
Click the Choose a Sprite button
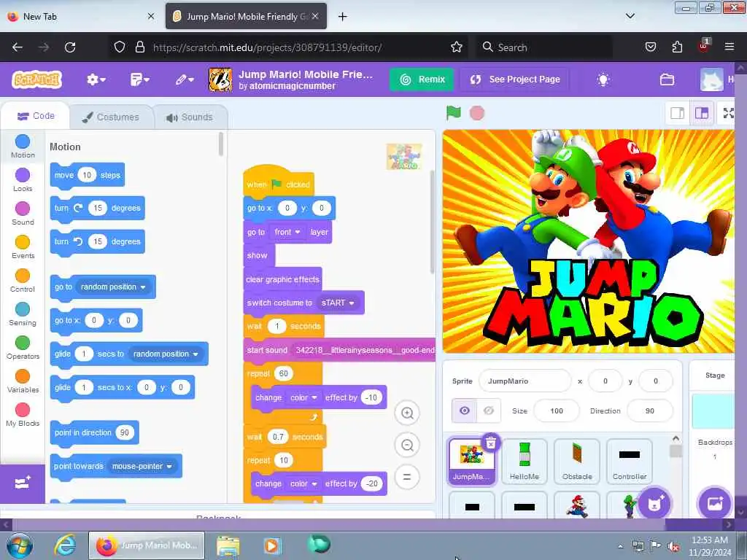coord(654,504)
